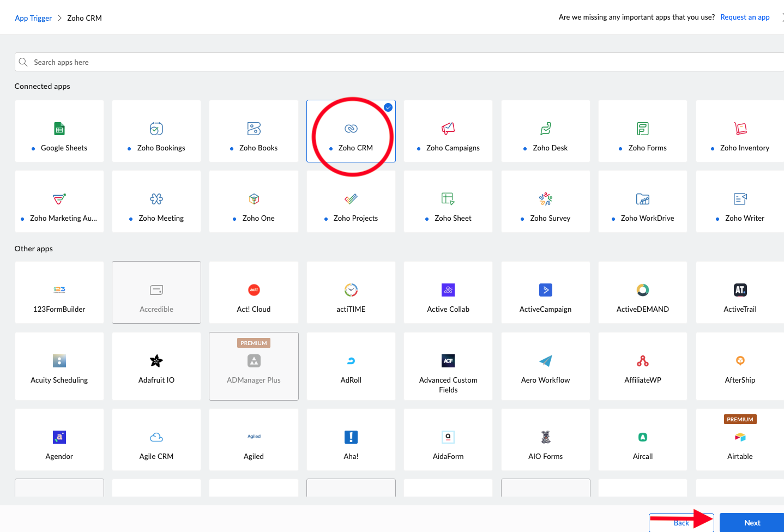The width and height of the screenshot is (784, 532).
Task: Pick the Adafruit IO star icon
Action: (156, 361)
